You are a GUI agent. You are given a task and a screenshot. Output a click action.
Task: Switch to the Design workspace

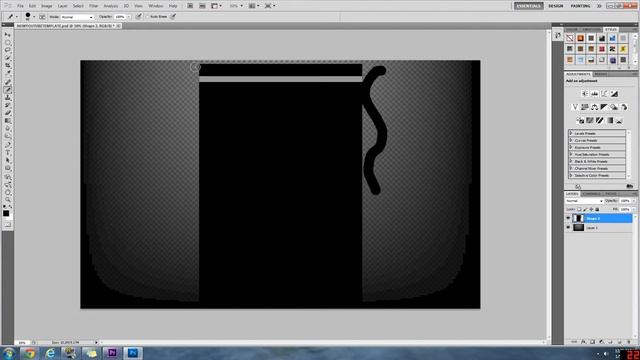pos(556,6)
